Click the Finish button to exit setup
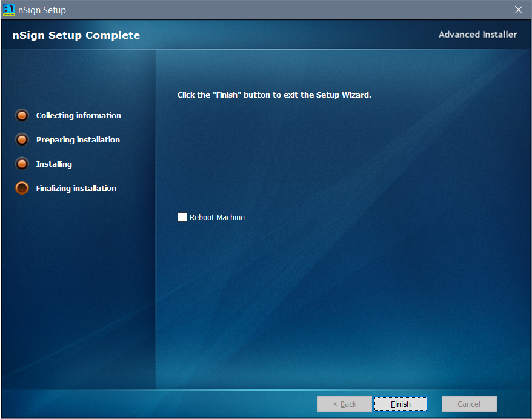 pyautogui.click(x=401, y=404)
